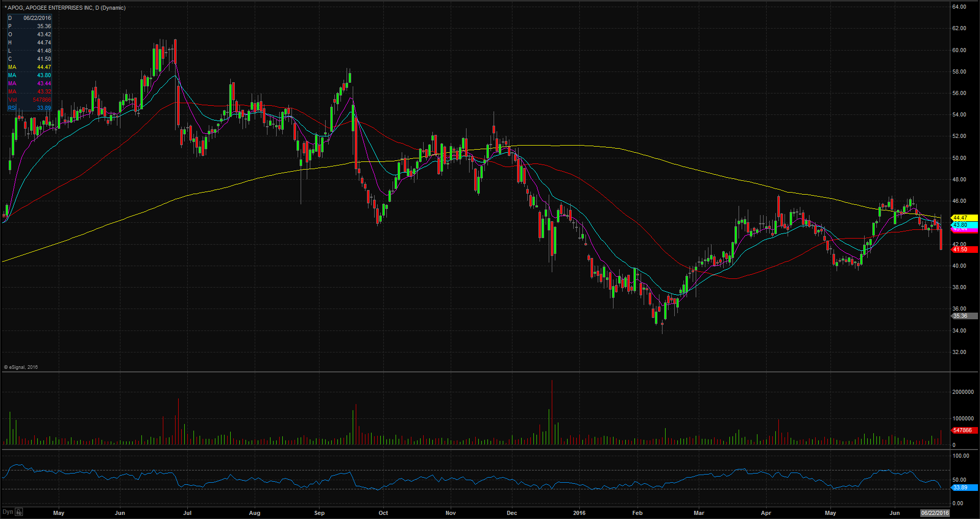Viewport: 980px width, 519px height.
Task: Click the P 35.36 row in data box
Action: point(29,26)
